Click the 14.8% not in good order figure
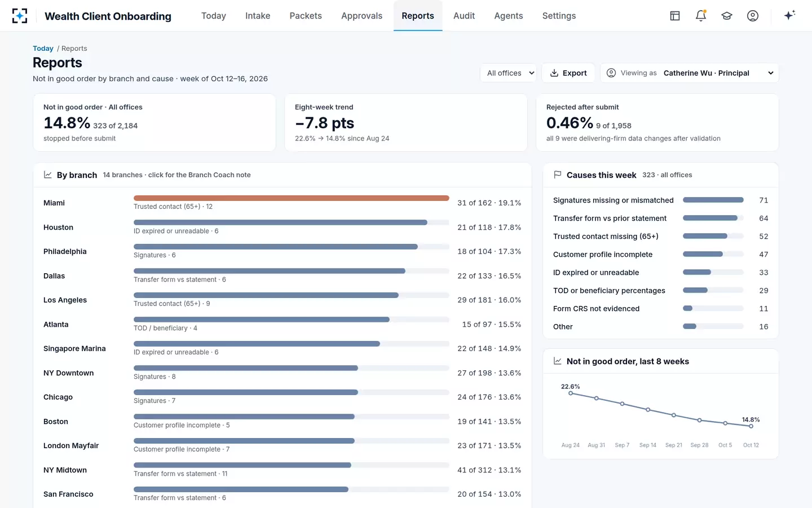 (67, 123)
